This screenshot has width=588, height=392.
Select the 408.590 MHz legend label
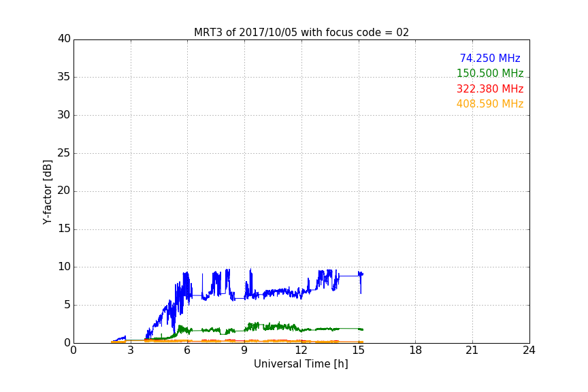[x=490, y=104]
